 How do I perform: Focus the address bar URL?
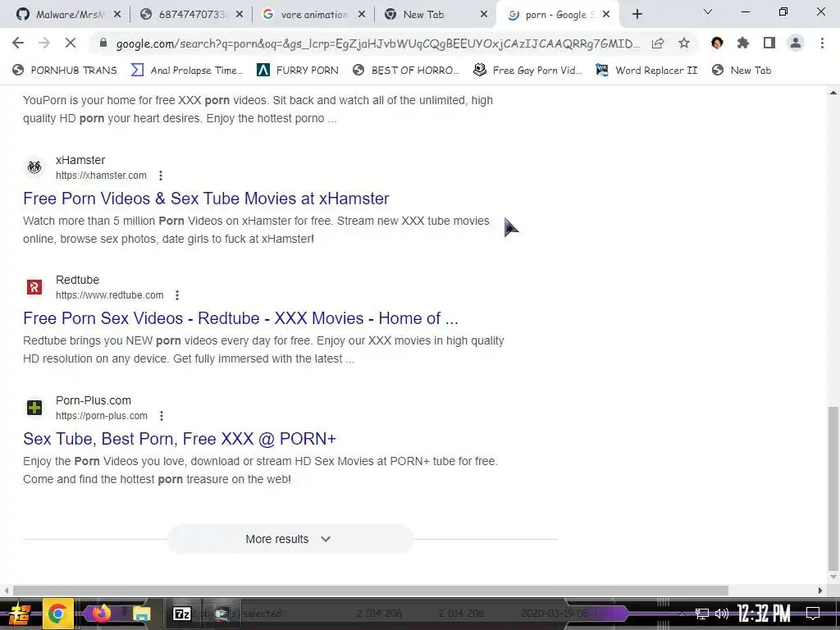(x=377, y=43)
